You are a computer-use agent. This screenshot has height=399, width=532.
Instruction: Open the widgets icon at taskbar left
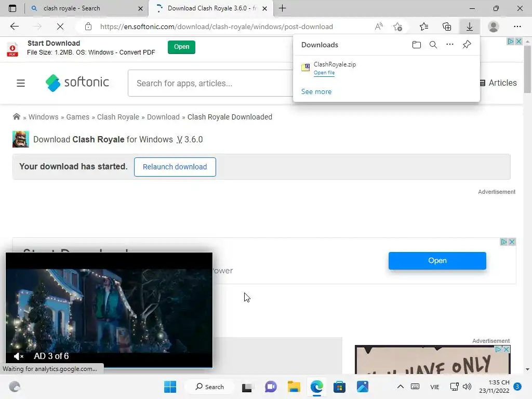pyautogui.click(x=14, y=387)
